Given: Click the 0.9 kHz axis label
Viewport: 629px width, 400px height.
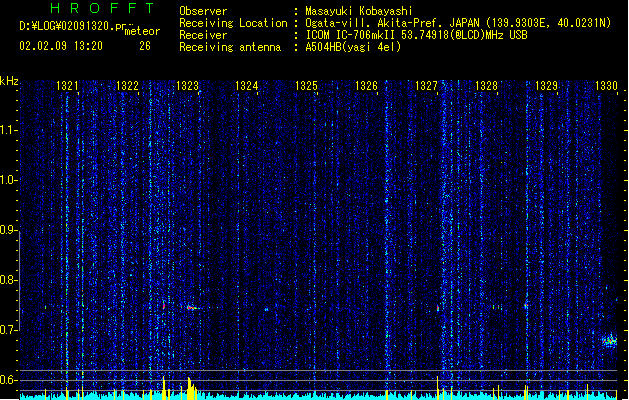Looking at the screenshot, I should pyautogui.click(x=8, y=230).
